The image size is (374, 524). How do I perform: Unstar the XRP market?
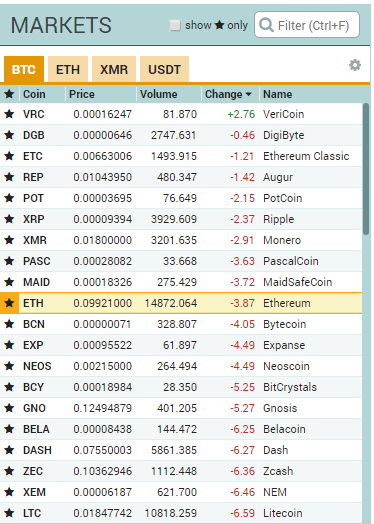9,219
